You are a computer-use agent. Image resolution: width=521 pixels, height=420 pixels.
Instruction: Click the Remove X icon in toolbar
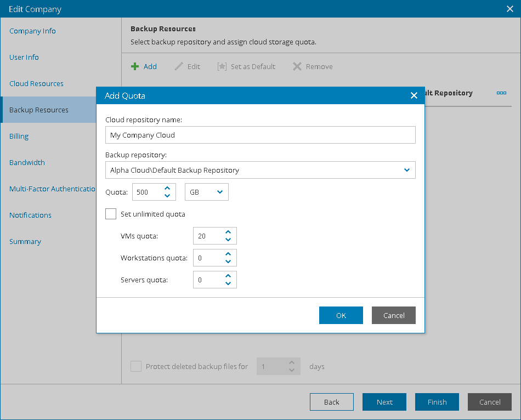[x=297, y=67]
